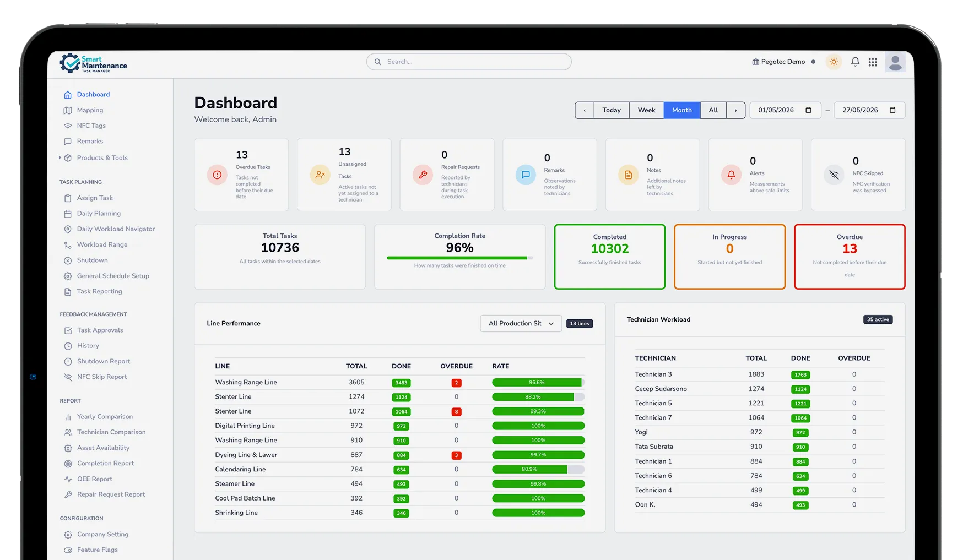This screenshot has width=963, height=560.
Task: Click the 35 active badge
Action: point(878,319)
